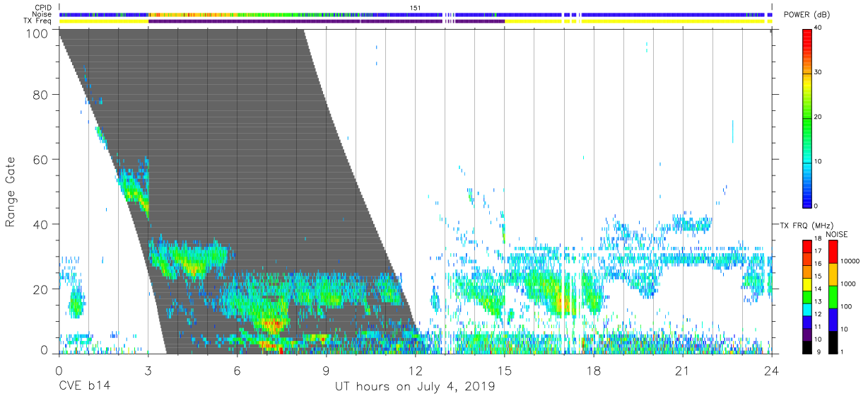Click the '12' UT hour tick label
868x401 pixels.
coord(415,371)
